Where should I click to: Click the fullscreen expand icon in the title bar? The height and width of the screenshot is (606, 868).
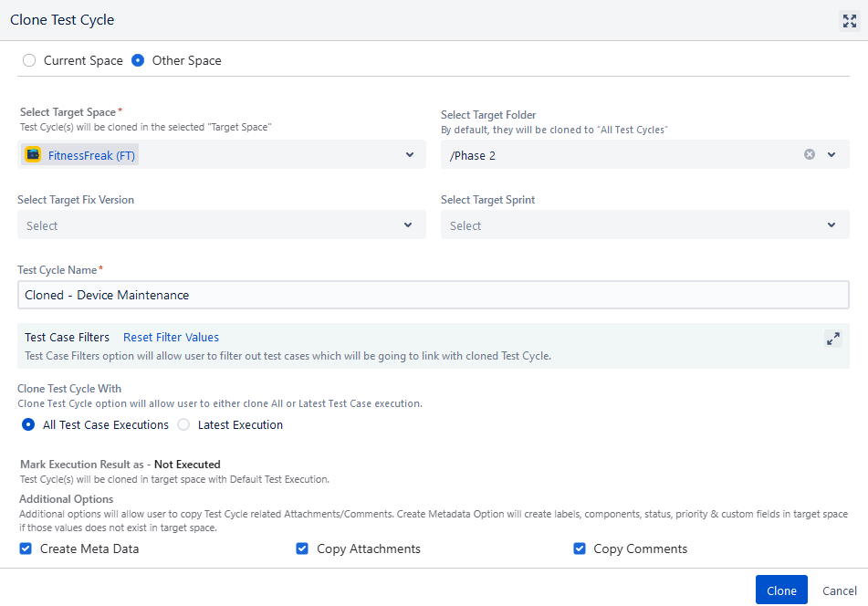pos(850,20)
